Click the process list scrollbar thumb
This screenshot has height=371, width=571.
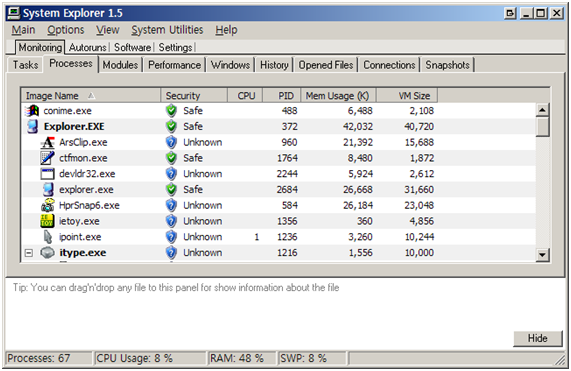click(x=542, y=126)
